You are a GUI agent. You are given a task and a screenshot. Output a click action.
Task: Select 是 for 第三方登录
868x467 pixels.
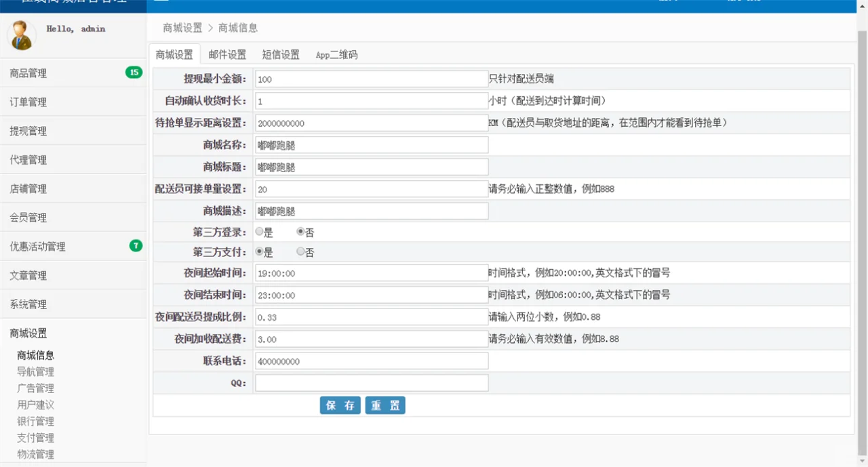(260, 232)
